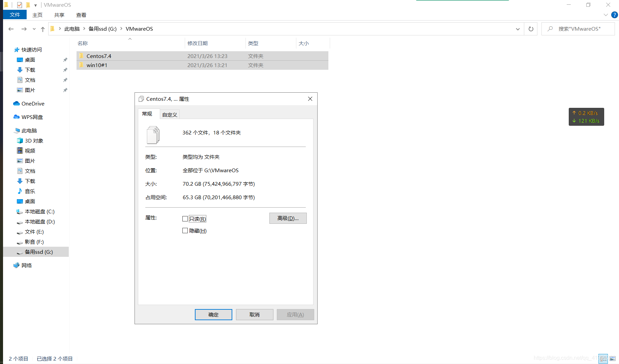Switch to the 查看 ribbon tab
The image size is (619, 364).
pyautogui.click(x=81, y=15)
